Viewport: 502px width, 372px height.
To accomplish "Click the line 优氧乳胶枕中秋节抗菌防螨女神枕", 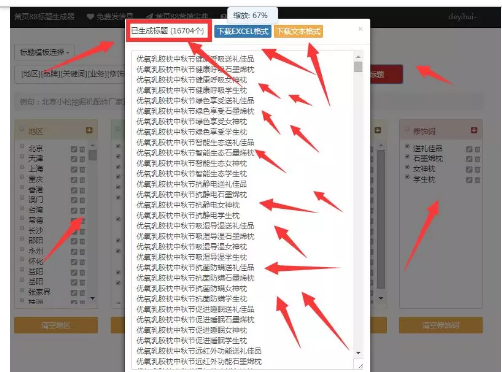I will click(x=192, y=288).
